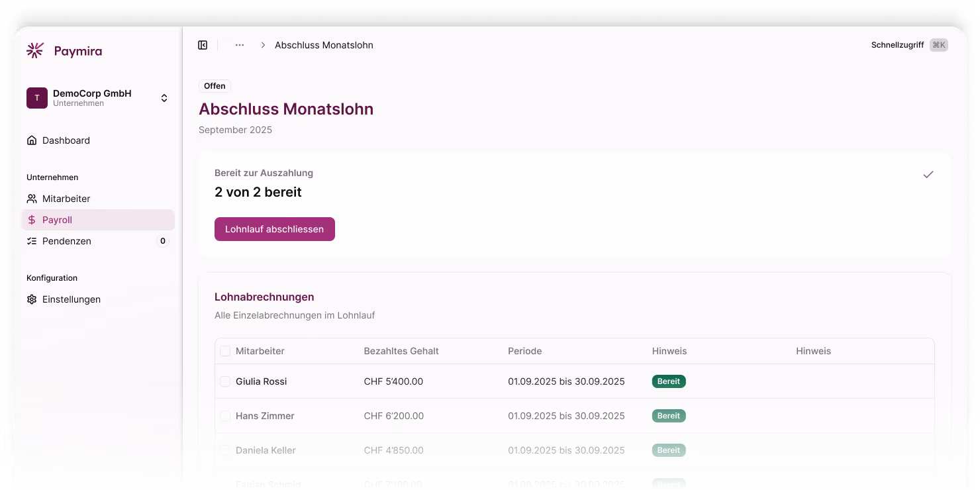This screenshot has height=490, width=980.
Task: Click the CHF 4'850.00 salary cell
Action: tap(394, 450)
